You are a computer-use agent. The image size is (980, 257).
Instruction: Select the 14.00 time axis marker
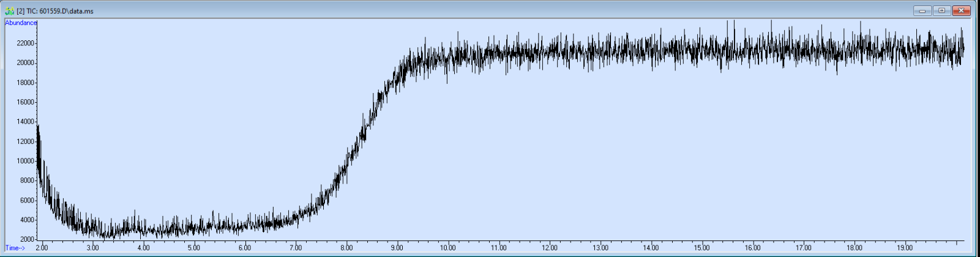tap(651, 248)
